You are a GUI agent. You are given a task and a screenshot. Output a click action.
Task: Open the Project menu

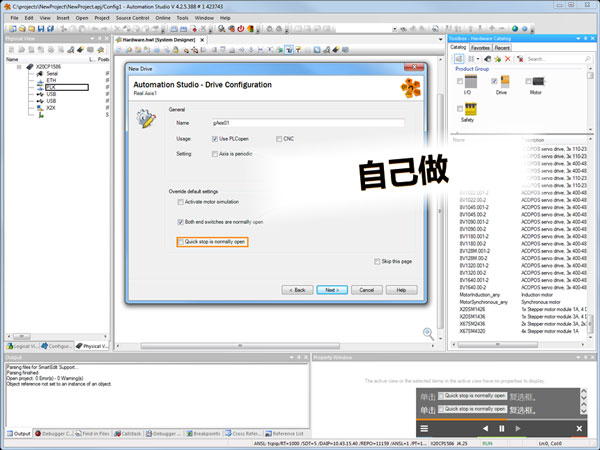click(x=102, y=18)
